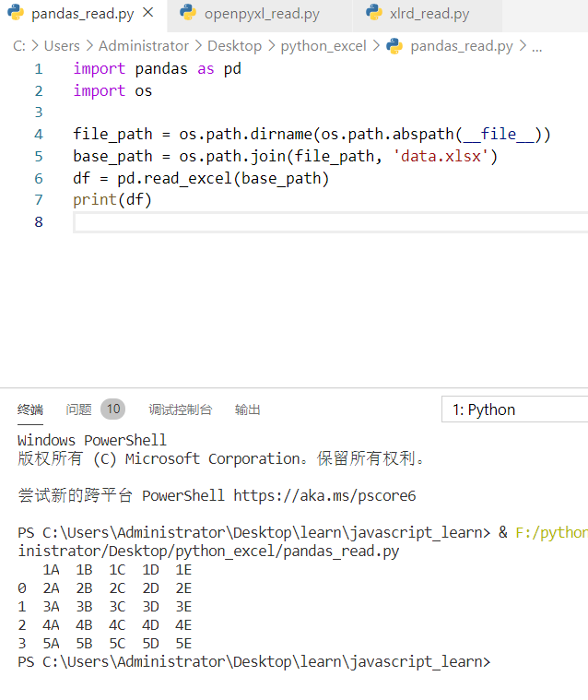The height and width of the screenshot is (700, 588).
Task: Click 'Windows PowerShell' terminal header text
Action: click(92, 440)
